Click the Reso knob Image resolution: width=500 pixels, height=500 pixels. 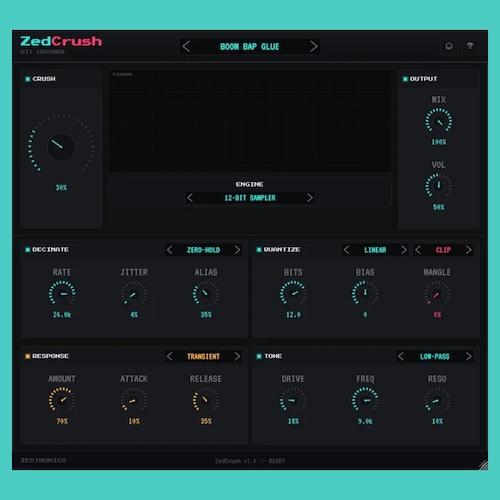pyautogui.click(x=437, y=400)
